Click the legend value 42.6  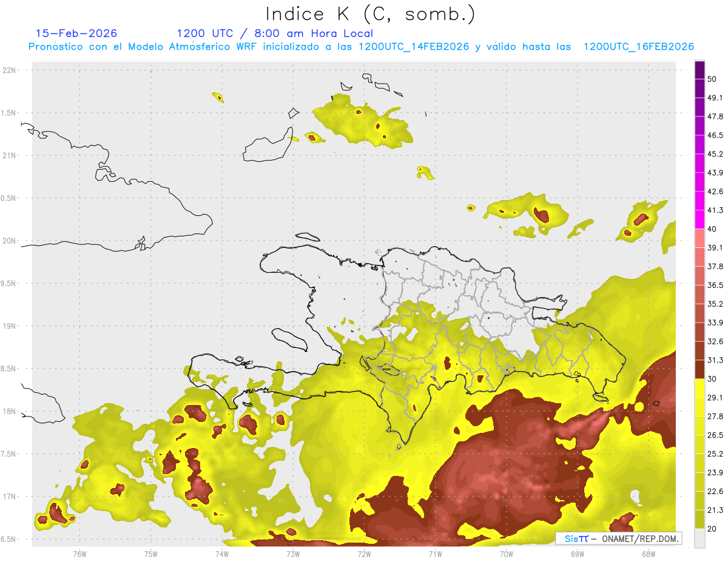click(x=715, y=192)
